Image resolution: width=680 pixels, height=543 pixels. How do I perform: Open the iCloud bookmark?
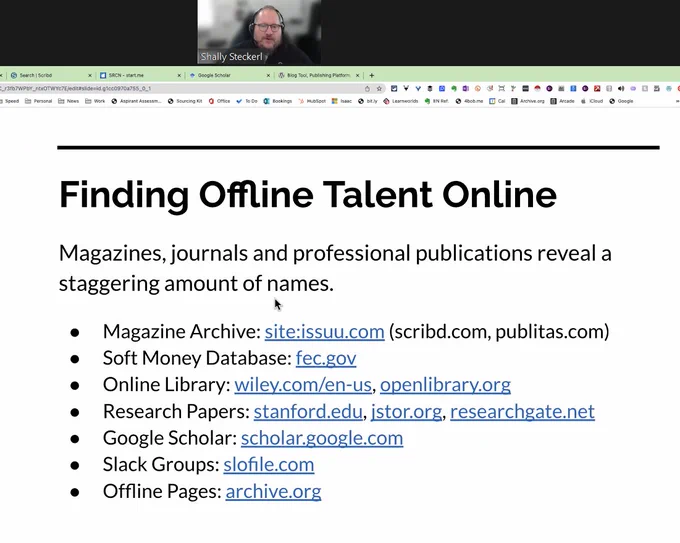pyautogui.click(x=592, y=101)
